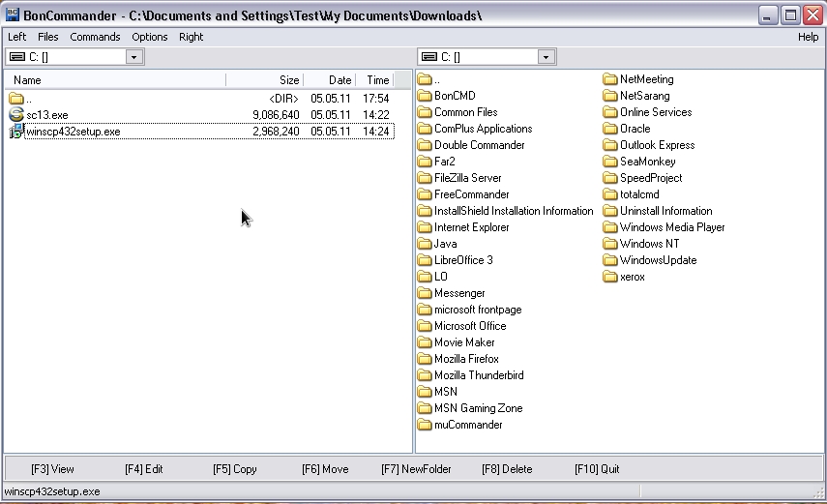Select the InstallShield Installation Information folder name

coord(514,211)
